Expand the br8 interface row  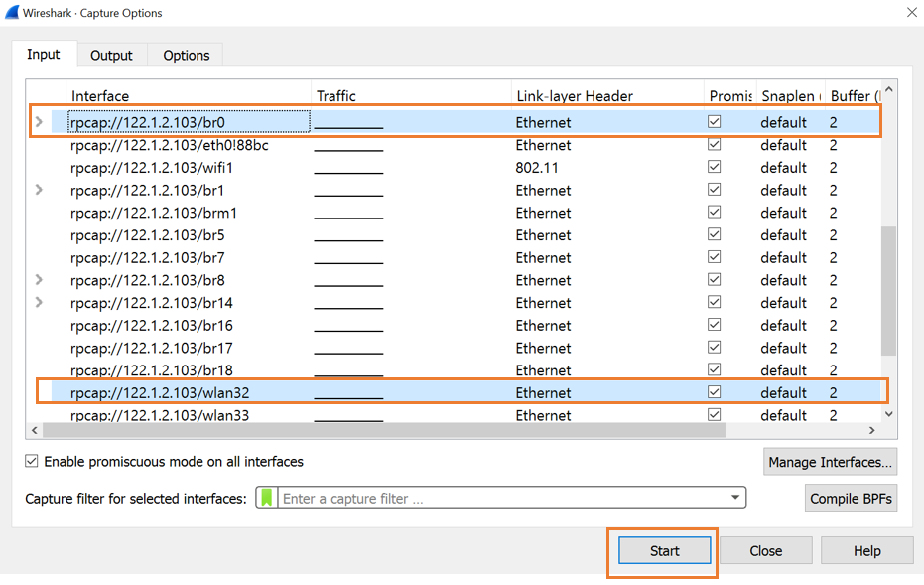tap(39, 279)
